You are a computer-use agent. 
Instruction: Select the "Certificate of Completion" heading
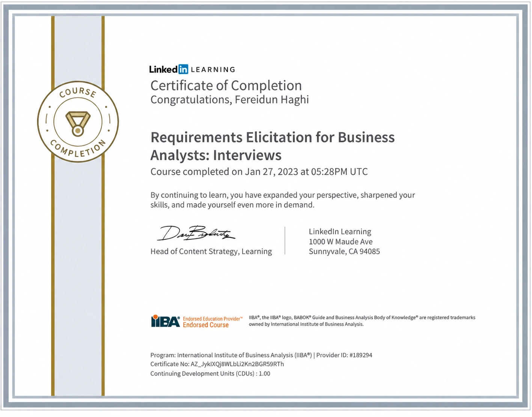point(226,86)
